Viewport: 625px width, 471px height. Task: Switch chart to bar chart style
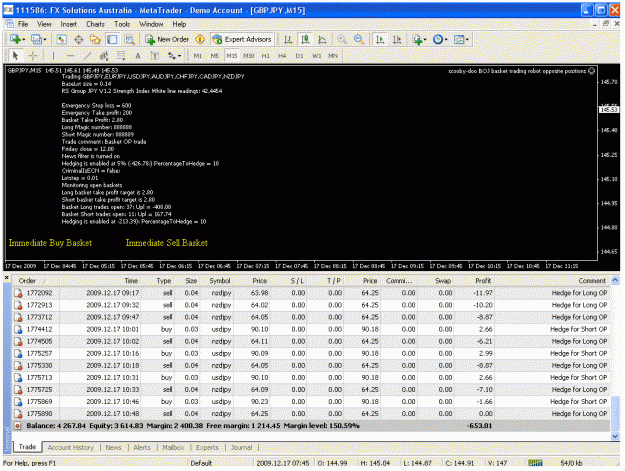click(288, 39)
